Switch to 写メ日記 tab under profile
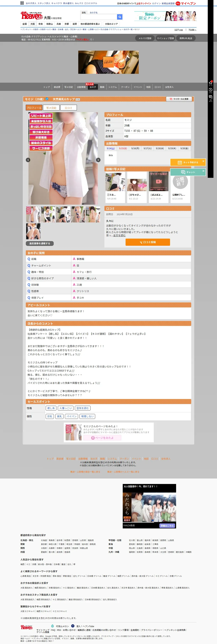The width and height of the screenshot is (217, 644). (x=51, y=108)
